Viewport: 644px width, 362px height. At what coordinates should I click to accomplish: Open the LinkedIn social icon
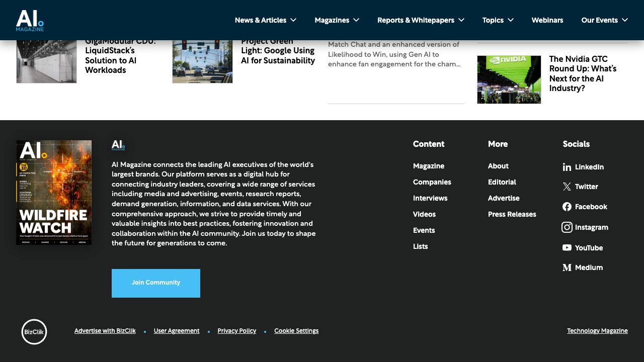pyautogui.click(x=567, y=167)
